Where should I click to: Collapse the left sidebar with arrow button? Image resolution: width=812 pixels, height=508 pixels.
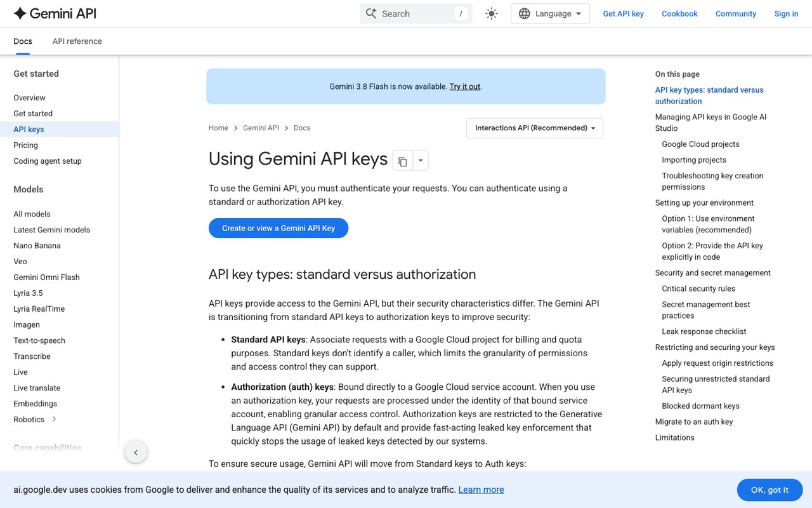(x=136, y=453)
